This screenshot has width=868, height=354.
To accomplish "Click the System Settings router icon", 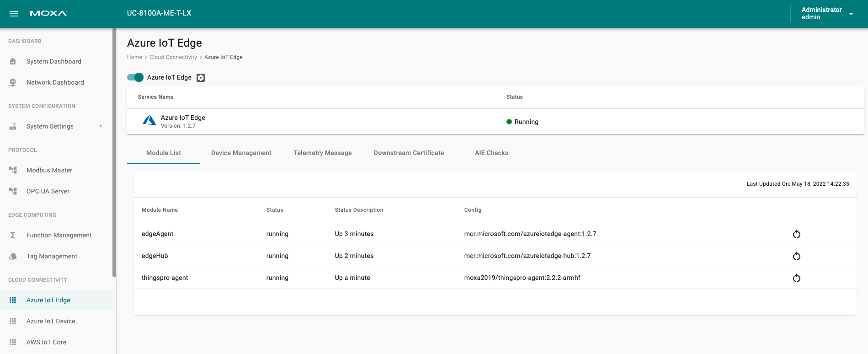I will tap(13, 126).
